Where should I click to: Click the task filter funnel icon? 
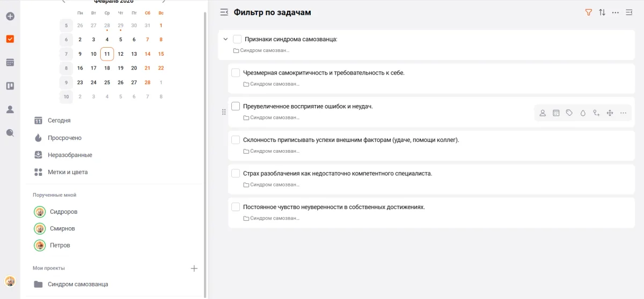click(588, 12)
